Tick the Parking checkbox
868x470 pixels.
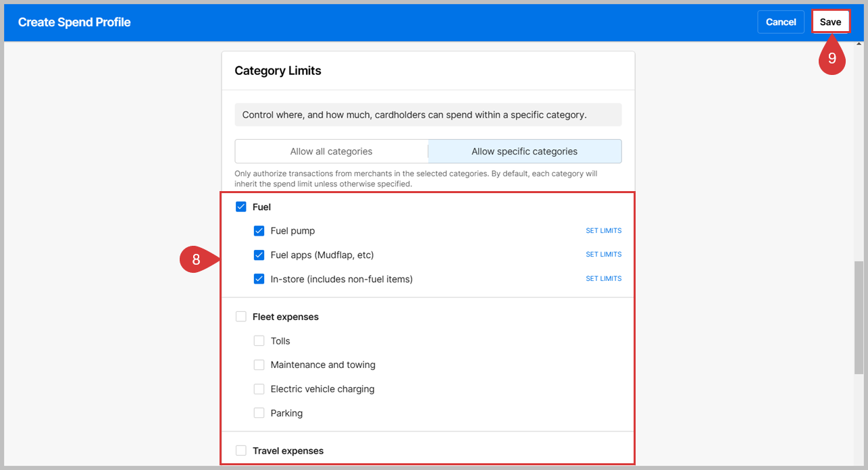259,413
